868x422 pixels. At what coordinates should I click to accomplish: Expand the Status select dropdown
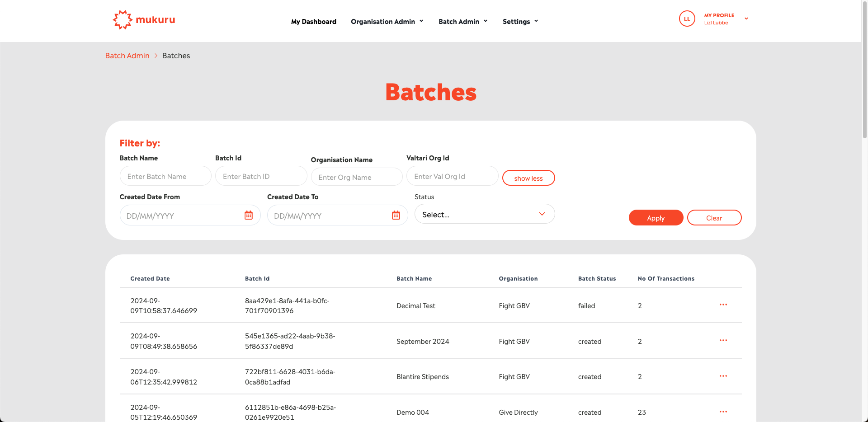click(x=484, y=214)
